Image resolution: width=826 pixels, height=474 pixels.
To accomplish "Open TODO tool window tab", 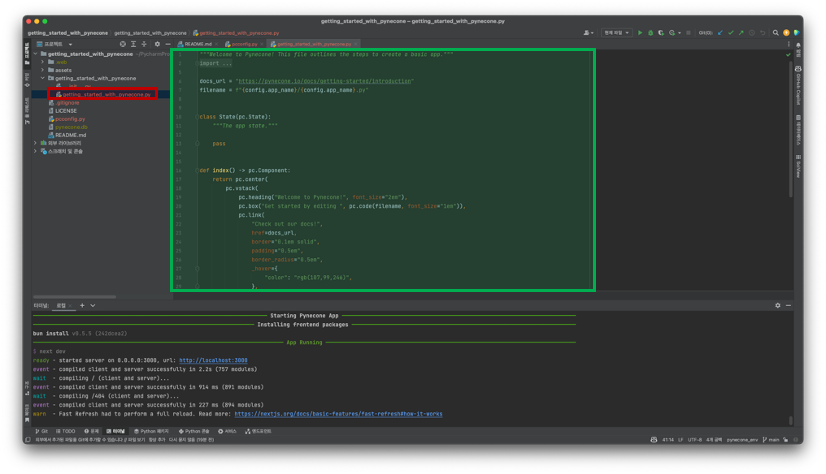I will pyautogui.click(x=65, y=431).
